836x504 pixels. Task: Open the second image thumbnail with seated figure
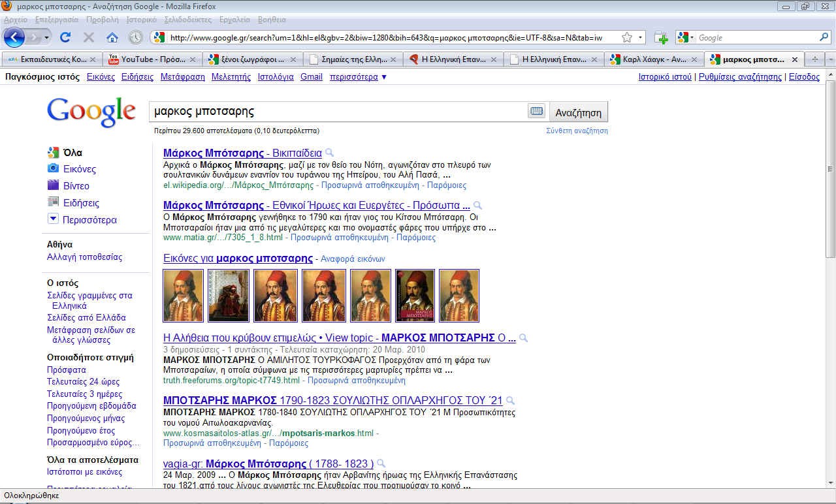(x=228, y=296)
